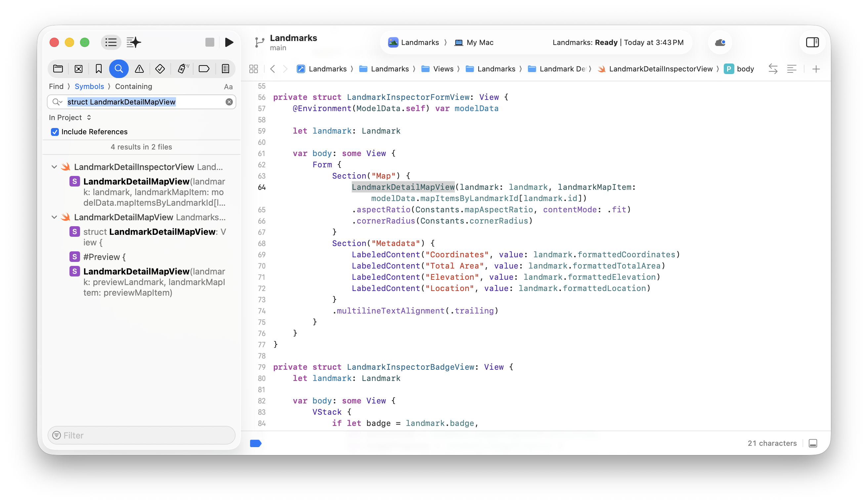This screenshot has height=504, width=868.
Task: Uncheck Include References checkbox
Action: (55, 132)
